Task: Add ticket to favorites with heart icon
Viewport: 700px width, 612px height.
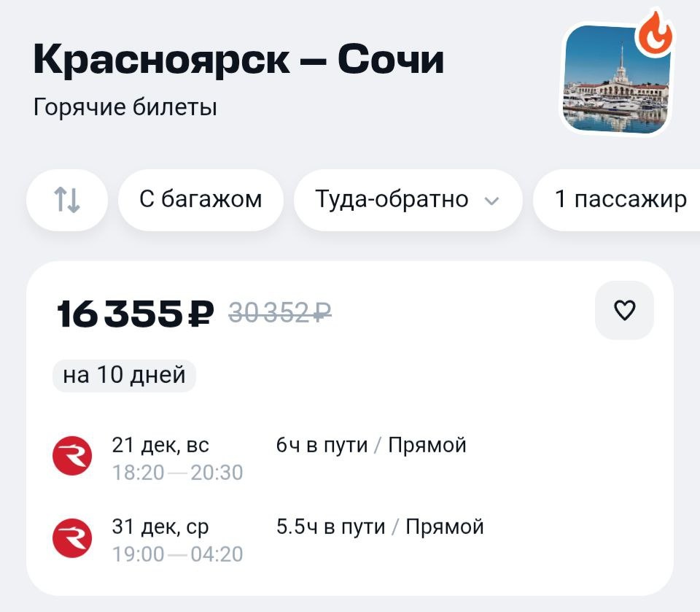Action: (x=624, y=310)
